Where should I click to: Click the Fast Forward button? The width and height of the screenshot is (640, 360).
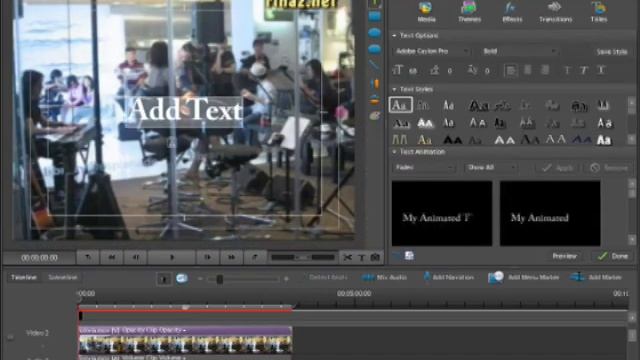pyautogui.click(x=231, y=257)
